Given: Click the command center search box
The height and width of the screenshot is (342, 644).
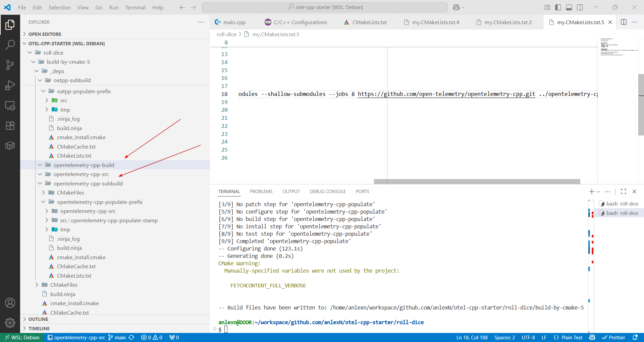Looking at the screenshot, I should [x=325, y=7].
